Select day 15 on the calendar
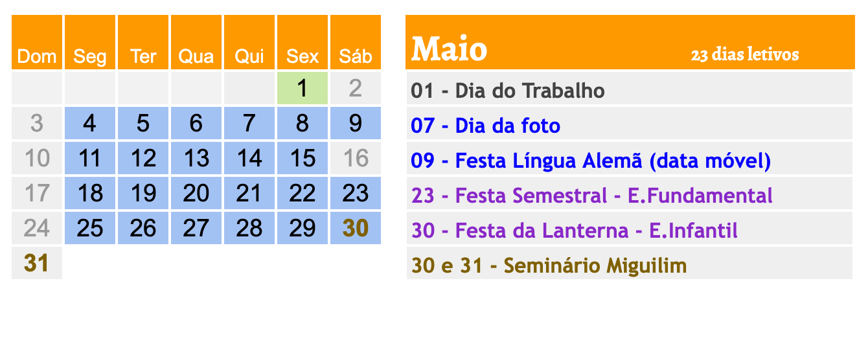This screenshot has width=868, height=342. click(303, 158)
